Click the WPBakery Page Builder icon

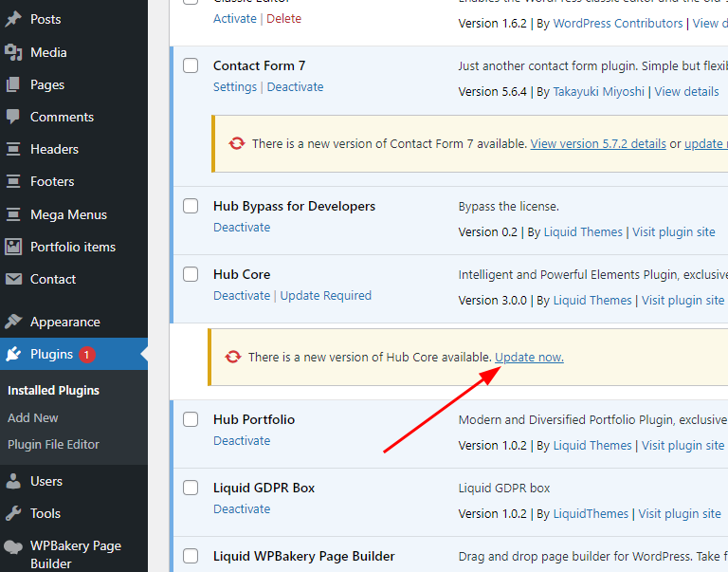(x=13, y=547)
